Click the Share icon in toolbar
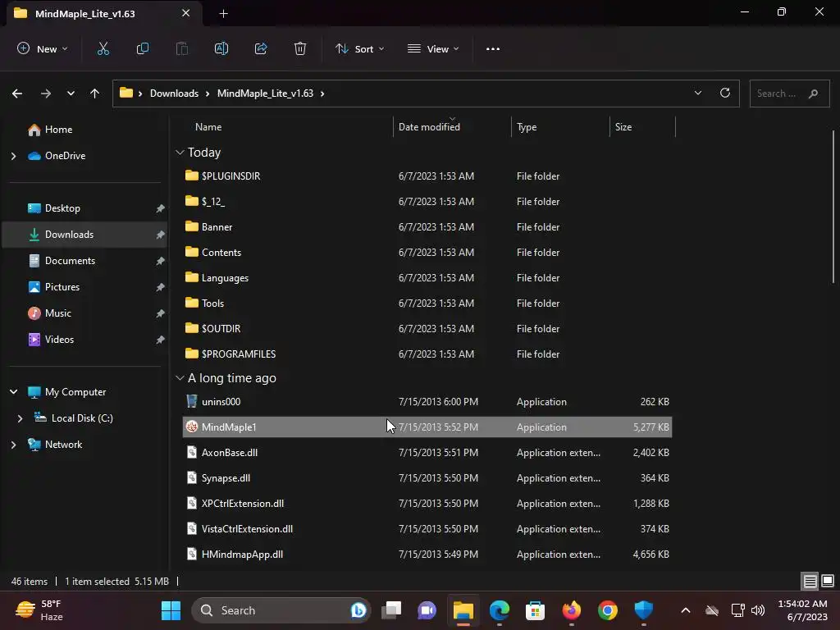840x630 pixels. pyautogui.click(x=261, y=48)
